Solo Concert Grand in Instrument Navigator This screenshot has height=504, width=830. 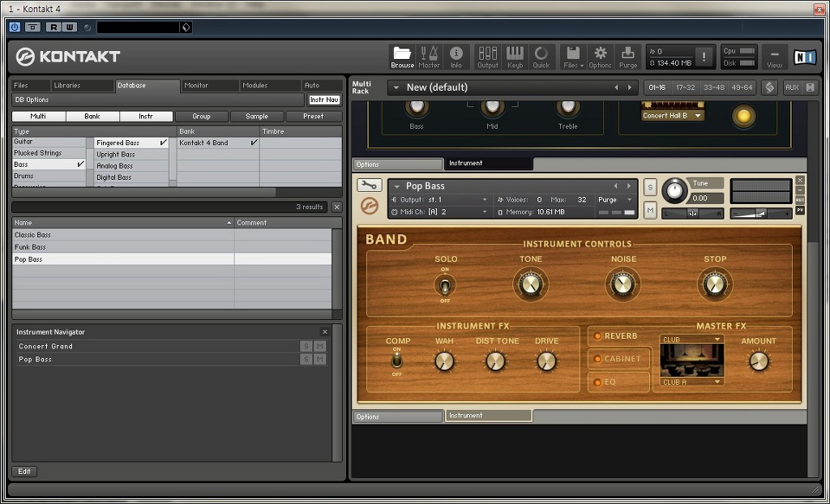tap(306, 346)
